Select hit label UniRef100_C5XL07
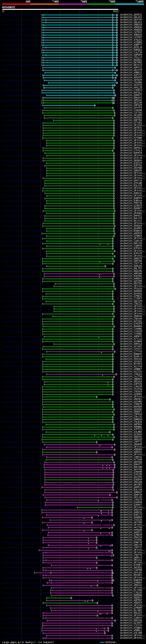 [x=131, y=58]
